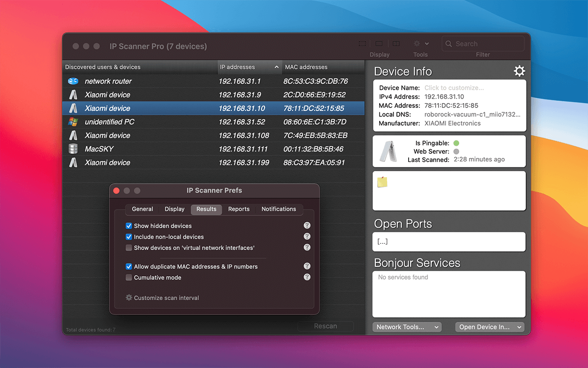Click Manufacturer XIAOMI Electronics value
Viewport: 588px width, 368px height.
coord(452,123)
